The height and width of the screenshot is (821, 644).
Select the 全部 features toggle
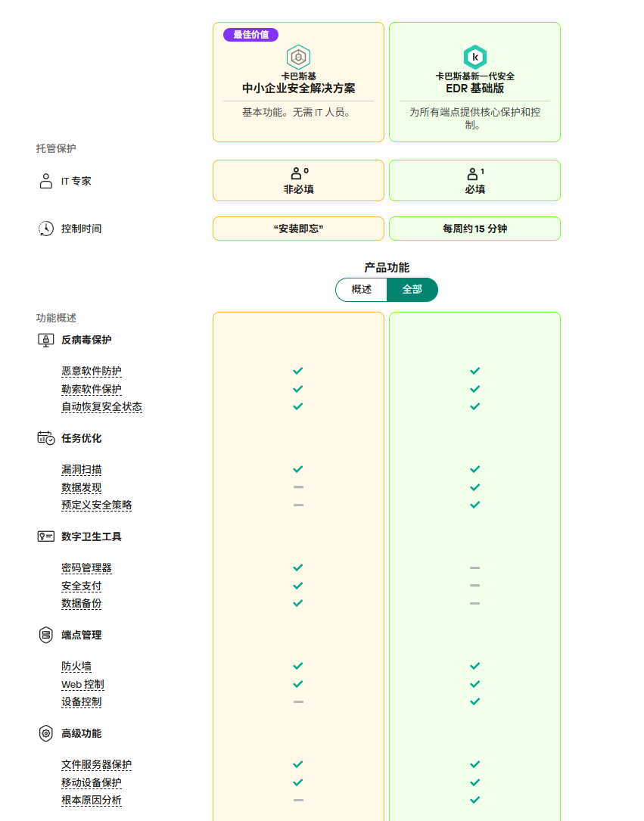(412, 290)
